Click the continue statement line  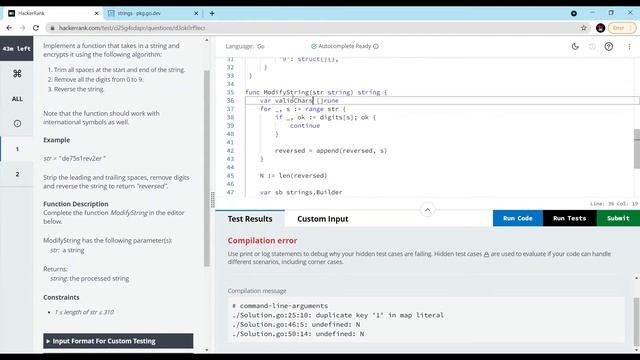click(x=305, y=126)
